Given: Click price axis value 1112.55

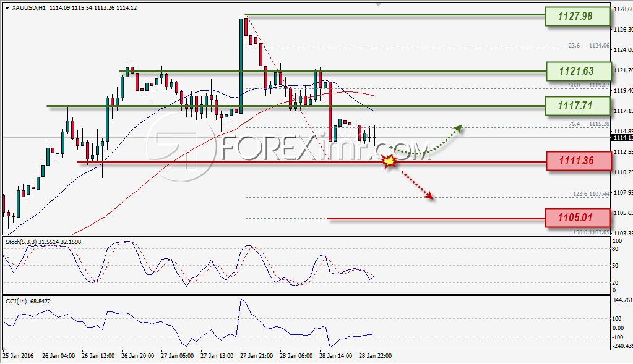Looking at the screenshot, I should (x=623, y=152).
